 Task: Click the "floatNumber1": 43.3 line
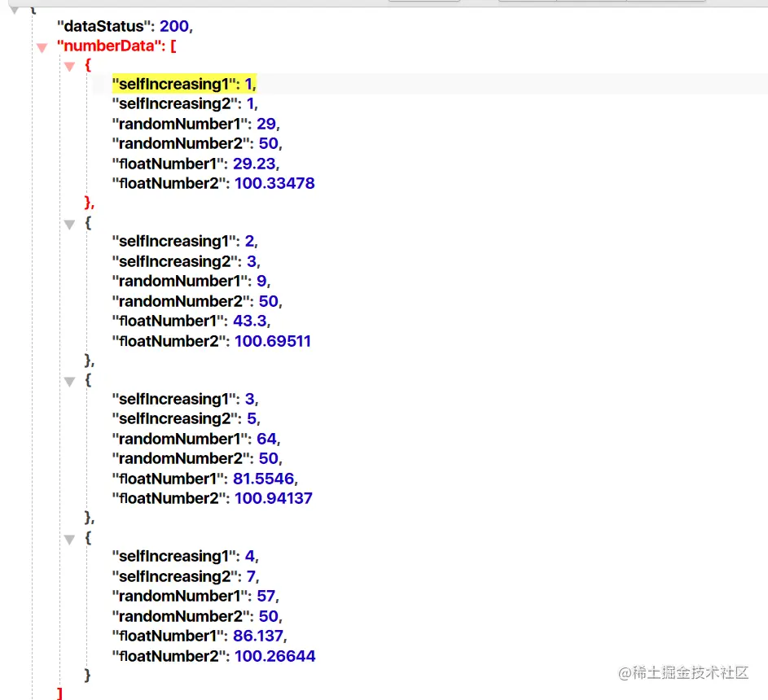coord(191,321)
